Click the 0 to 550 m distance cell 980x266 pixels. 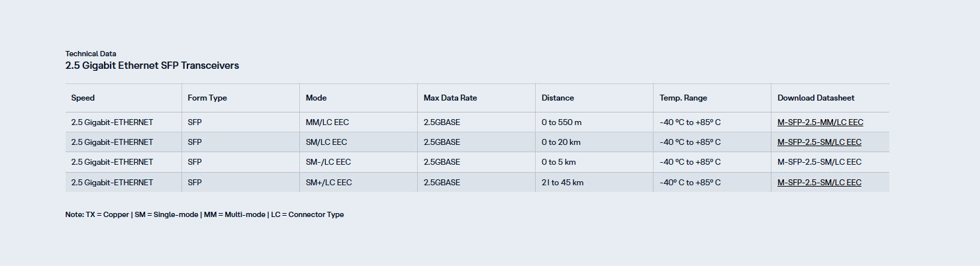pos(562,122)
